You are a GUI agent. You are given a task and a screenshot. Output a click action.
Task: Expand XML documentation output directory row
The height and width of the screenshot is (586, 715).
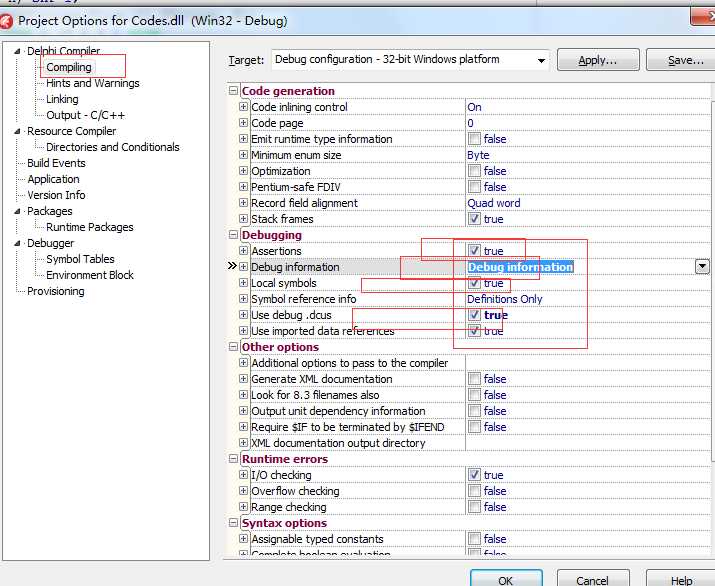[244, 443]
